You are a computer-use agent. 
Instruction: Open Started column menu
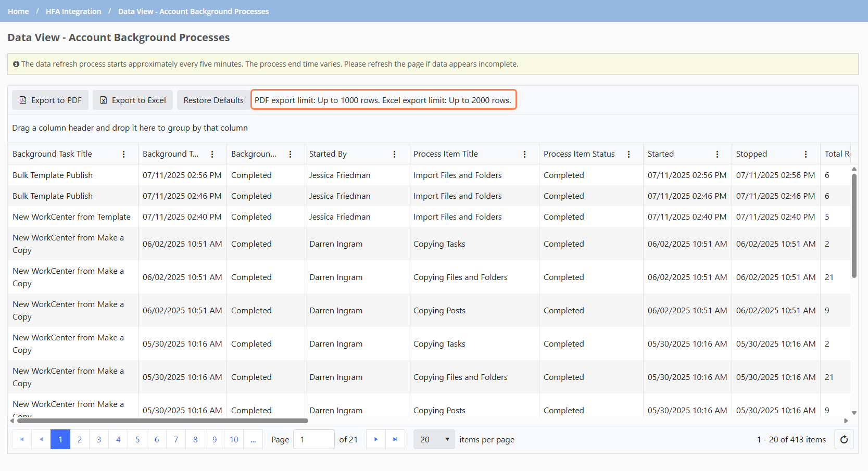[717, 154]
